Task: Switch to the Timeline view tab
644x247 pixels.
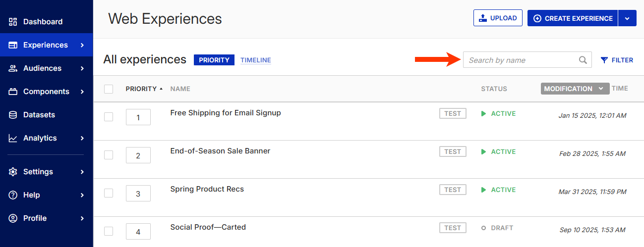Action: tap(256, 60)
